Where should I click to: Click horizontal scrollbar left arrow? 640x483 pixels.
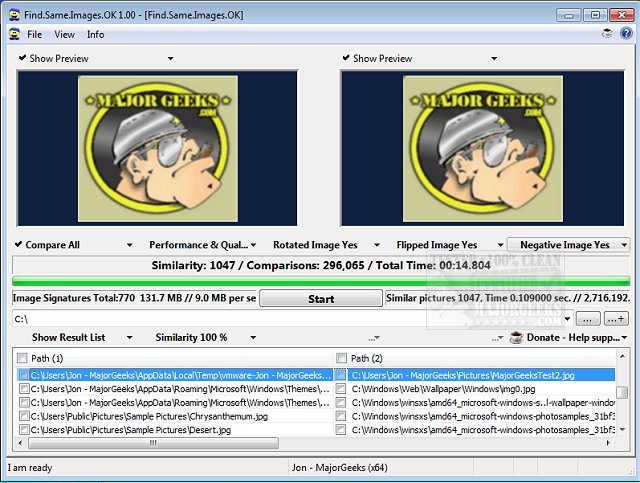click(20, 443)
